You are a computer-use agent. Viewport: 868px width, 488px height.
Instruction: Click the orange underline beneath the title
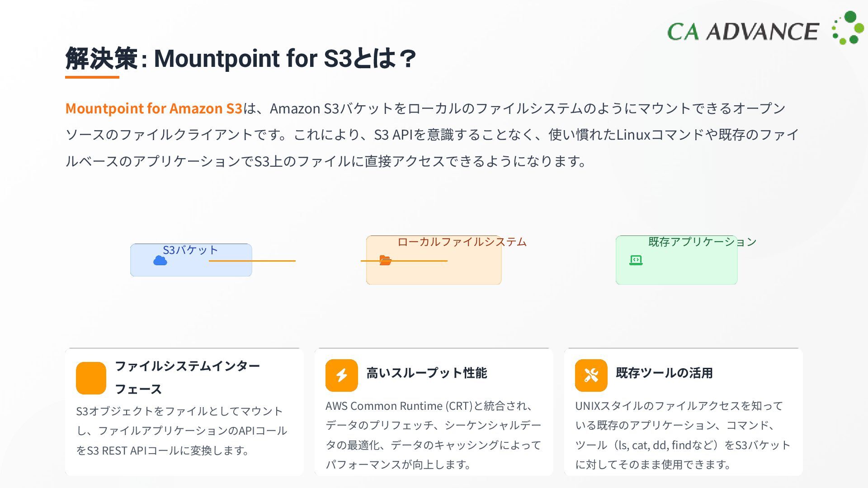click(x=92, y=77)
